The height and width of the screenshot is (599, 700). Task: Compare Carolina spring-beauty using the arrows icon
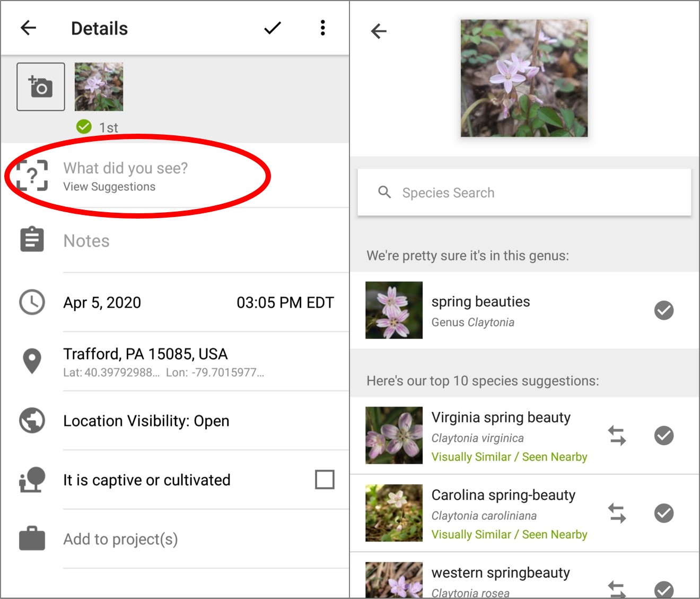click(x=617, y=513)
